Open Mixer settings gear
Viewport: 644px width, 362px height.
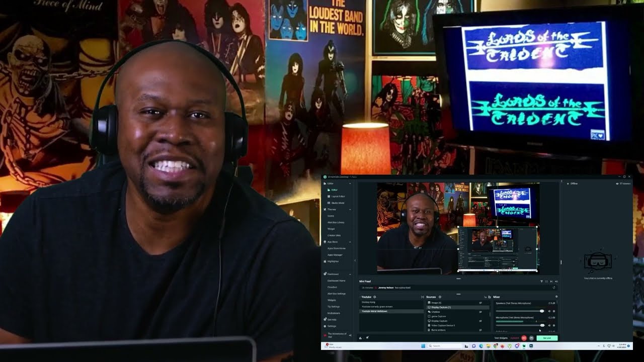click(556, 297)
